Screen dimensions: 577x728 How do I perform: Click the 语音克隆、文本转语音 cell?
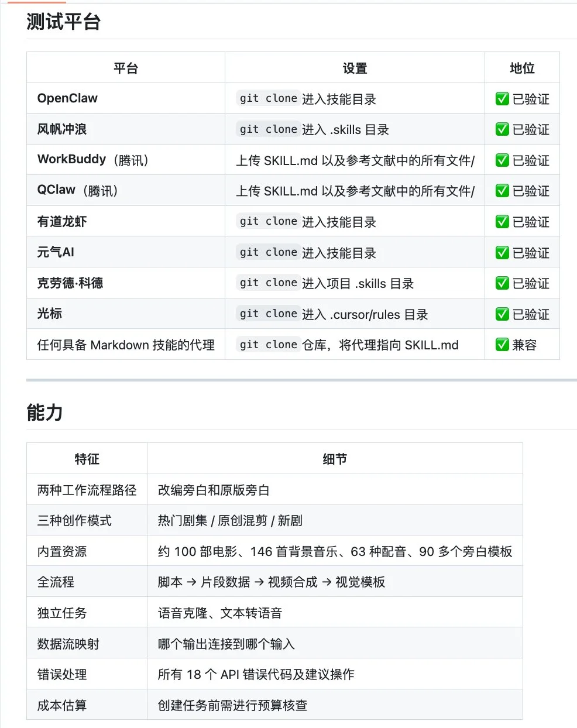click(x=335, y=612)
